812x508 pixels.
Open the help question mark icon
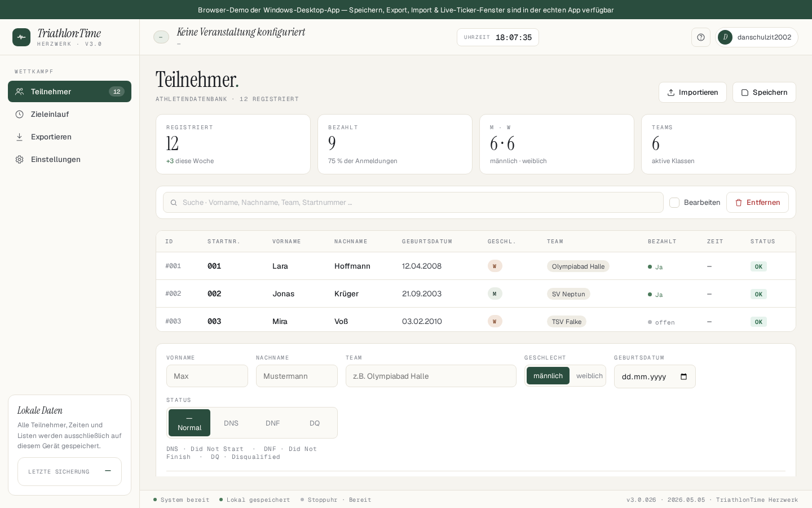(701, 37)
